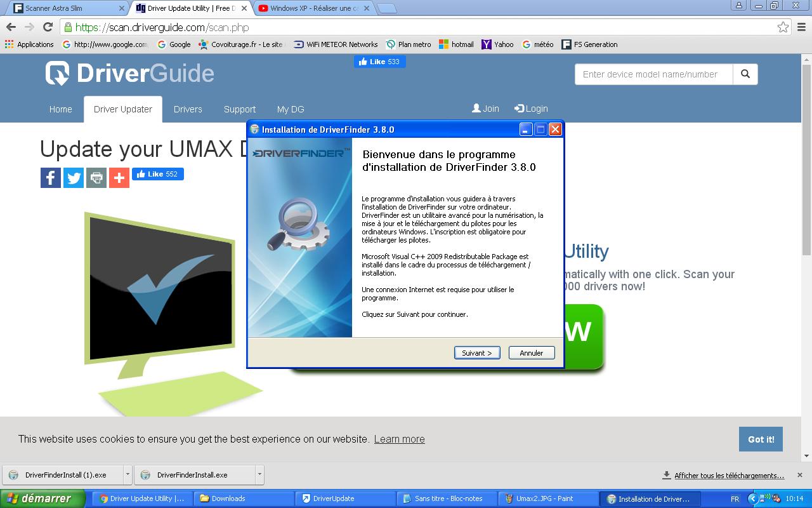
Task: Open the My DG menu item
Action: [291, 109]
